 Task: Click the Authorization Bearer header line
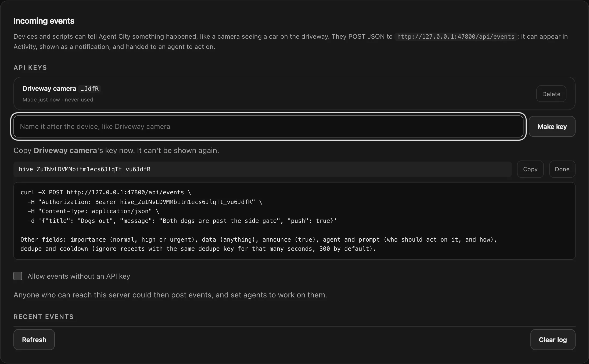(145, 202)
